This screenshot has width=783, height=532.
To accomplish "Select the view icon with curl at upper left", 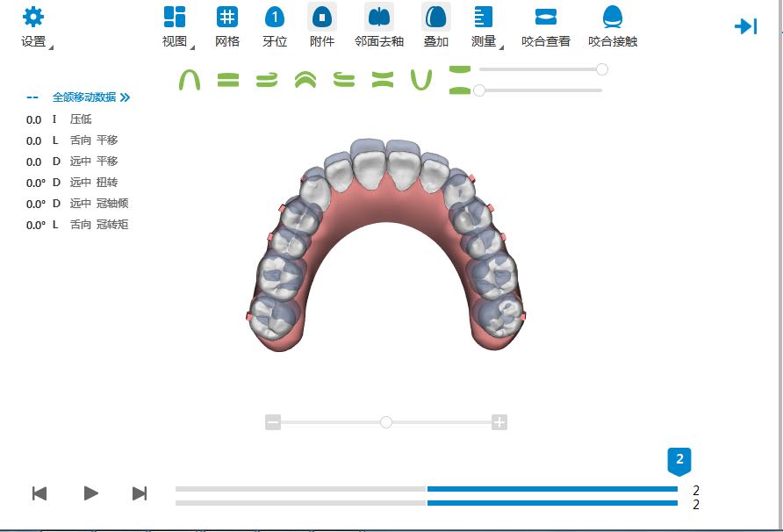I will 344,80.
